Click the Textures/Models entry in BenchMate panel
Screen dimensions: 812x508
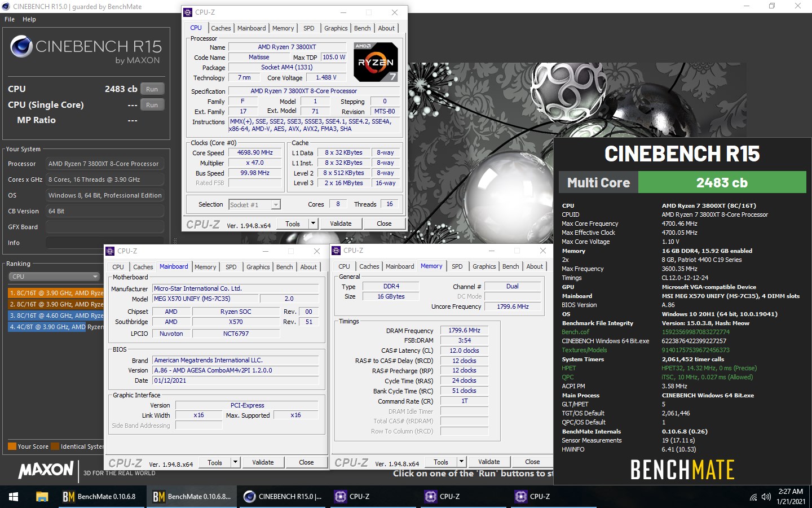click(584, 350)
